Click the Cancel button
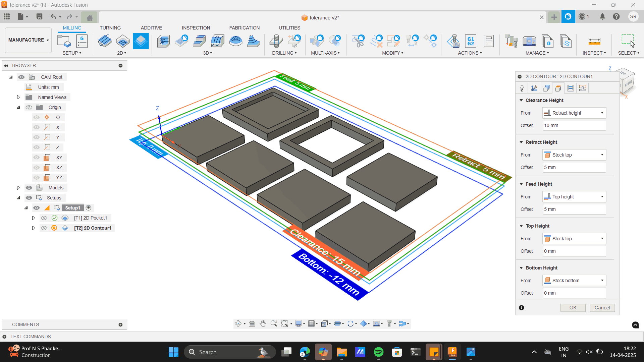The image size is (644, 362). [602, 308]
